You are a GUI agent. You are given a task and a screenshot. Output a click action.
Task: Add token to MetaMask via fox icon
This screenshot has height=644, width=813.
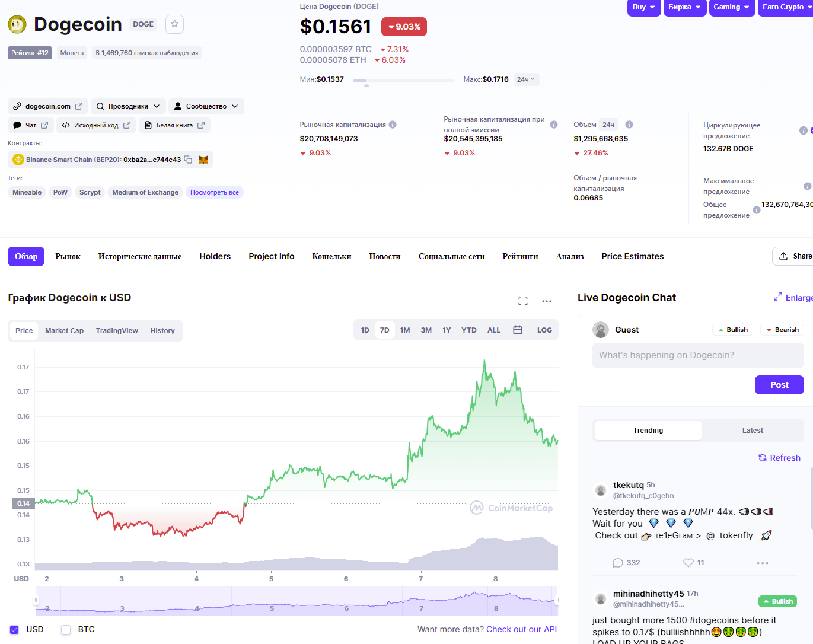pyautogui.click(x=203, y=160)
